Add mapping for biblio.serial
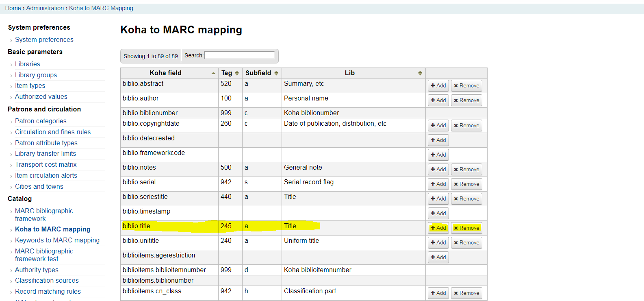 tap(438, 184)
